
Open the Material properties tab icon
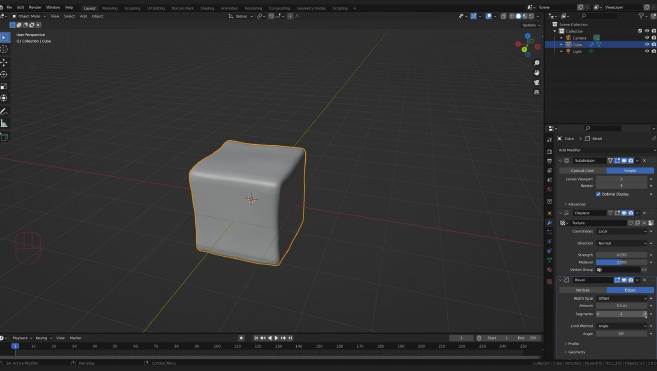[x=549, y=270]
